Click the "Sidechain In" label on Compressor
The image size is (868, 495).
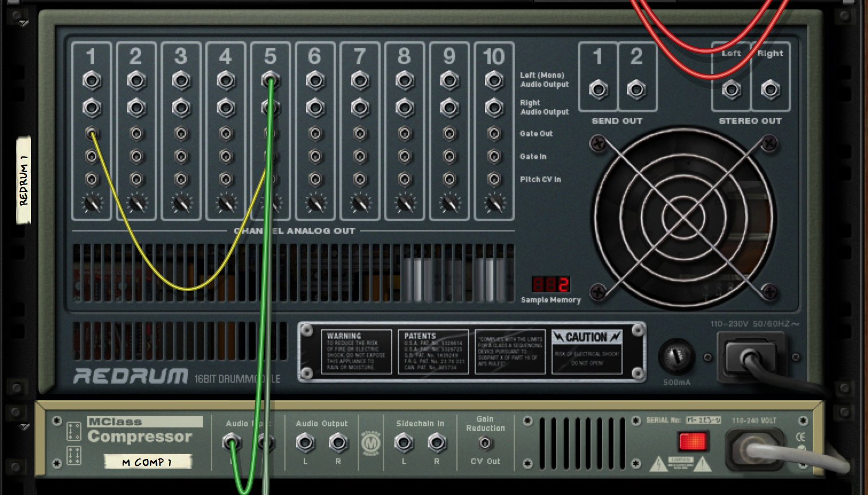[x=420, y=423]
